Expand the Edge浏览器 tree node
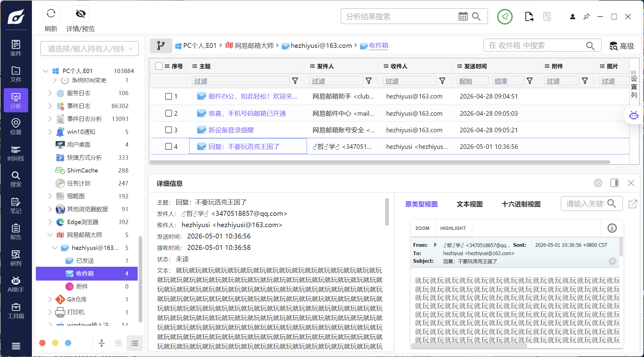 (50, 222)
